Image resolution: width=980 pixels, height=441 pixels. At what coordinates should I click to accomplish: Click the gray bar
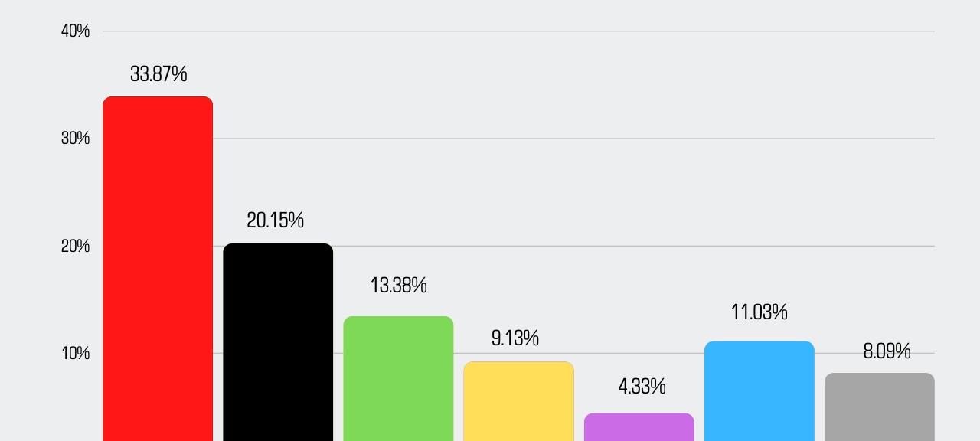(879, 407)
